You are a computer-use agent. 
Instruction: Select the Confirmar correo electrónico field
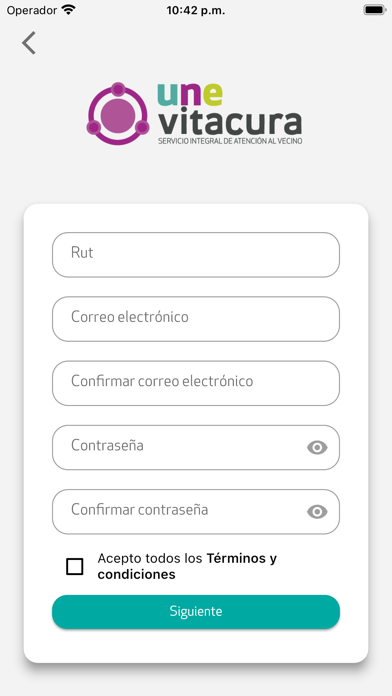196,383
